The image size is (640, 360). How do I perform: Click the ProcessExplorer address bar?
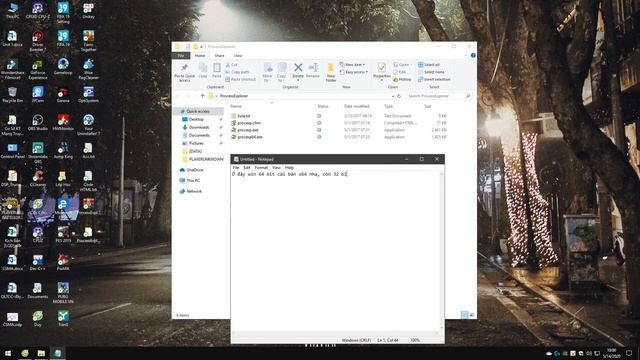pos(301,96)
